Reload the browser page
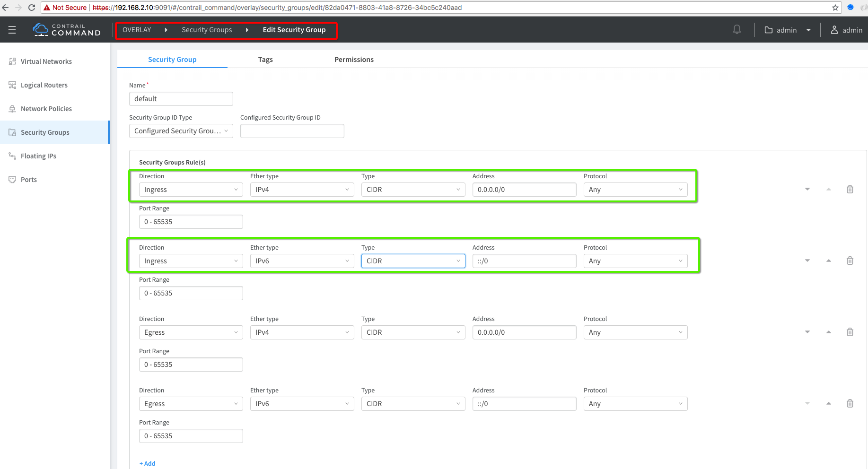 pos(32,8)
